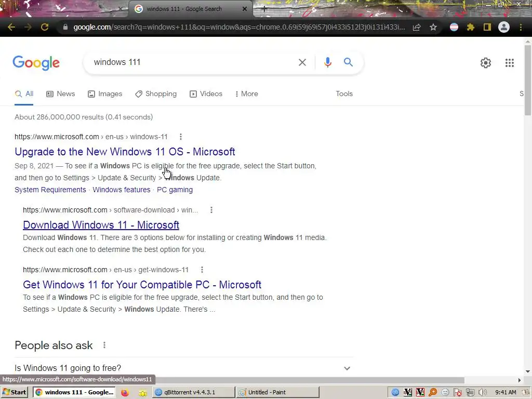Open Chrome side panel icon
The image size is (532, 399).
487,27
